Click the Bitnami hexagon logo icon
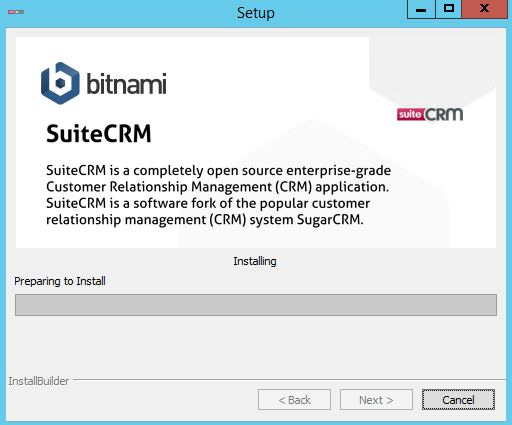This screenshot has width=512, height=425. [x=60, y=83]
